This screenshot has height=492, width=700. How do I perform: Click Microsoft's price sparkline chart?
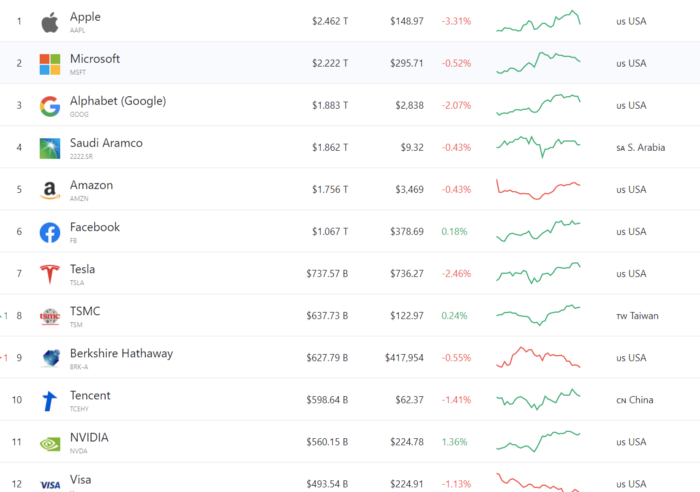click(538, 63)
